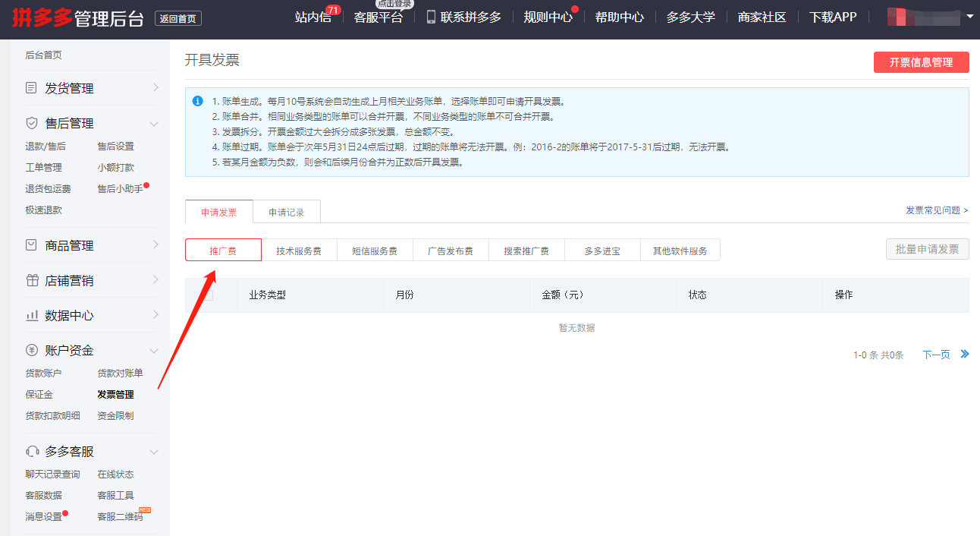Image resolution: width=980 pixels, height=536 pixels.
Task: Click the double-arrow next page icon
Action: click(x=965, y=354)
